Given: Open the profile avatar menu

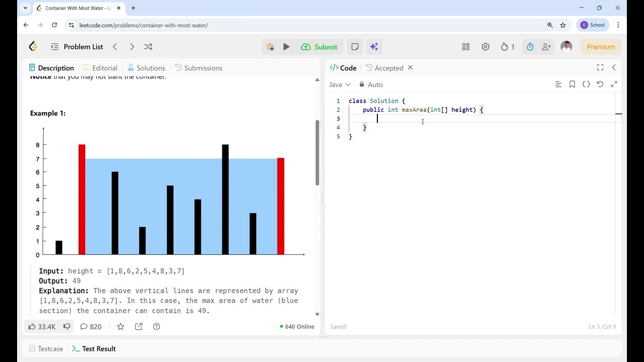Looking at the screenshot, I should coord(567,47).
